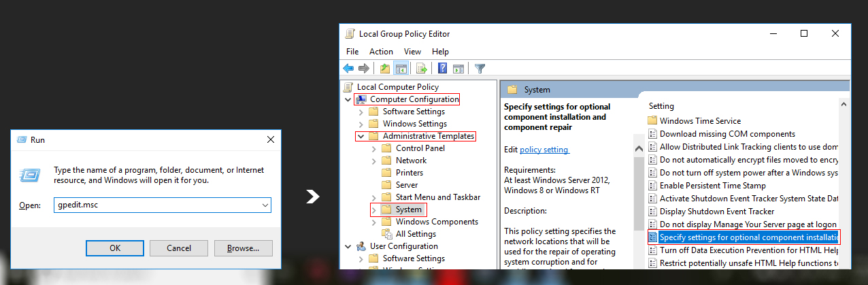Click the All Settings node icon
868x285 pixels.
(386, 234)
